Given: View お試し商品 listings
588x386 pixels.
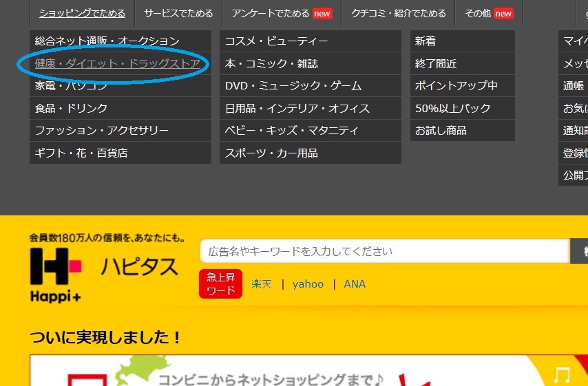Looking at the screenshot, I should (x=463, y=131).
